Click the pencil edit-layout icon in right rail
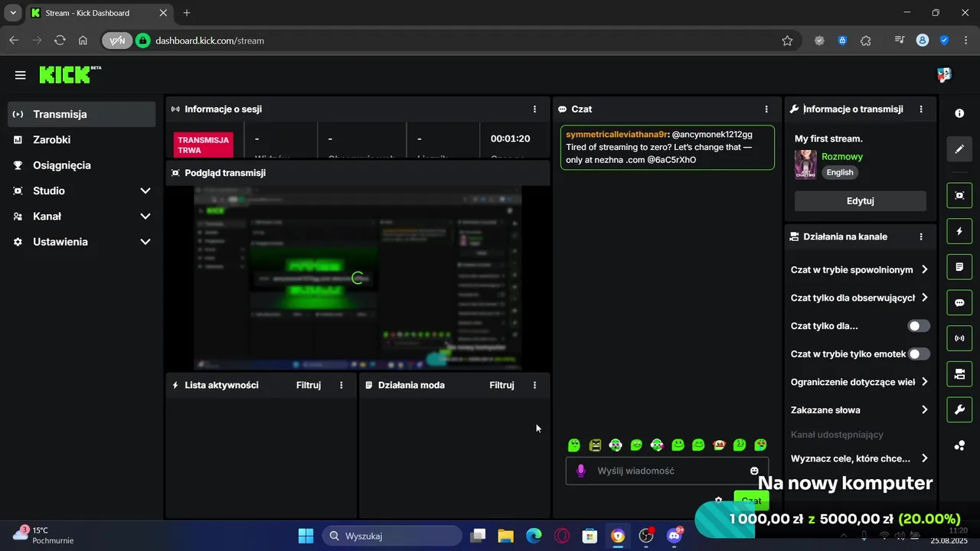 pyautogui.click(x=959, y=149)
